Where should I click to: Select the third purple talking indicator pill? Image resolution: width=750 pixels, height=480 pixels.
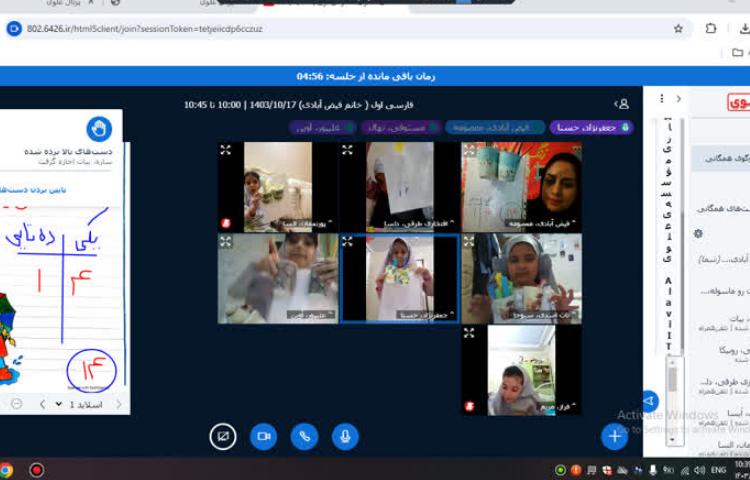(x=401, y=128)
